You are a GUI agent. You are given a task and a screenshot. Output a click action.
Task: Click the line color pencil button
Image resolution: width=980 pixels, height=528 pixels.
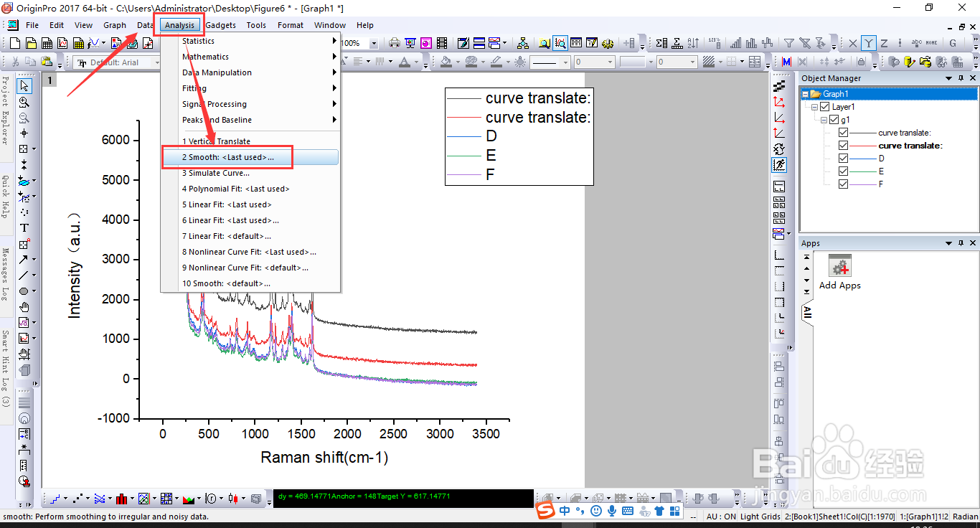496,62
